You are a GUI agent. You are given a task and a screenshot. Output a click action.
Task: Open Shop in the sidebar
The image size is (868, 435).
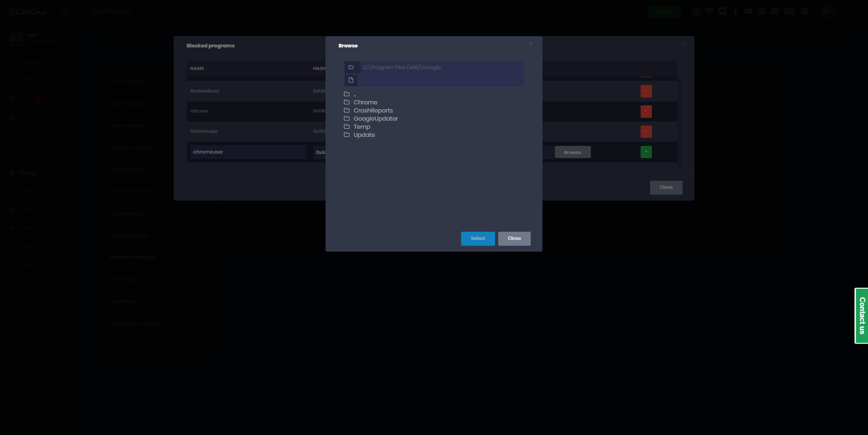click(x=21, y=98)
